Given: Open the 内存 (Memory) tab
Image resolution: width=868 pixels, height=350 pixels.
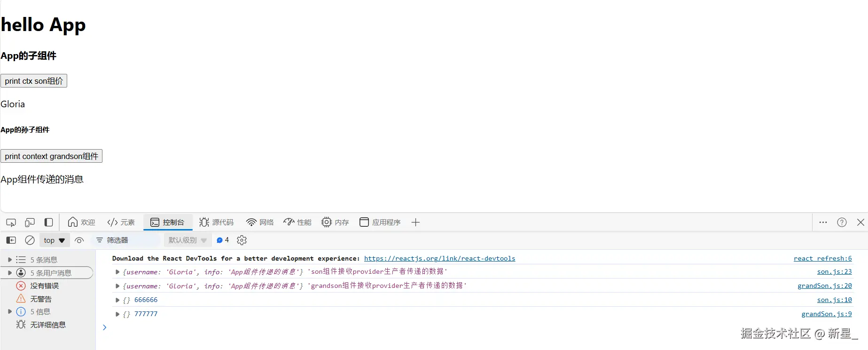Looking at the screenshot, I should [335, 223].
